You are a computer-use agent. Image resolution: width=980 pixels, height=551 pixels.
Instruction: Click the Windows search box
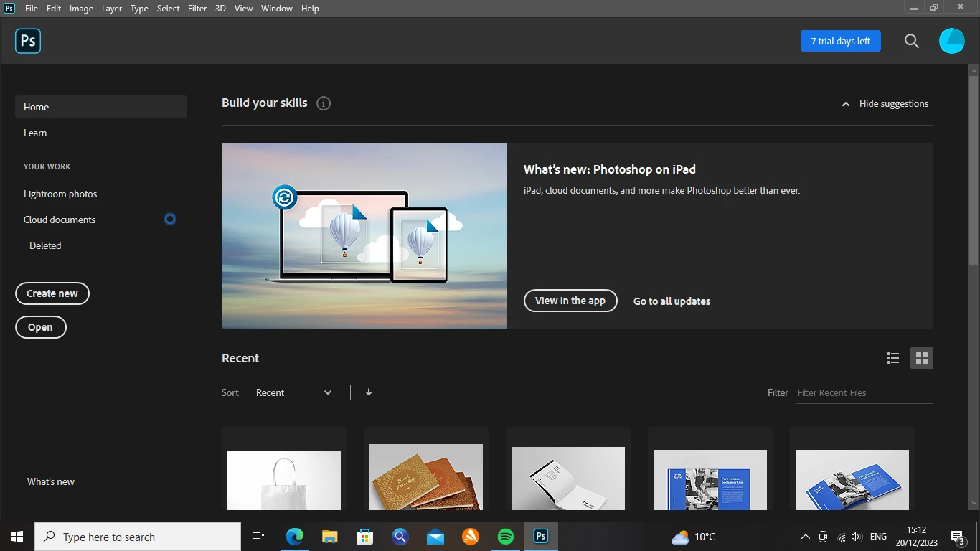tap(138, 537)
